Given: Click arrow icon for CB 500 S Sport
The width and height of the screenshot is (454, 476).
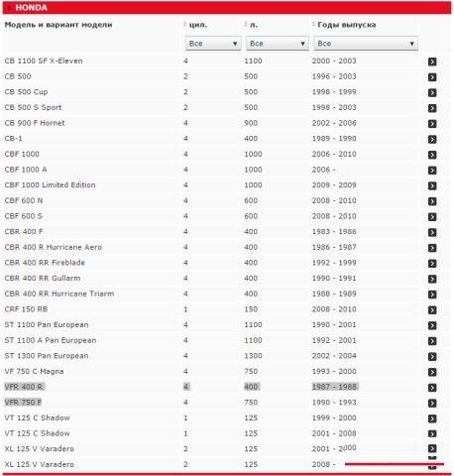Looking at the screenshot, I should pos(432,108).
